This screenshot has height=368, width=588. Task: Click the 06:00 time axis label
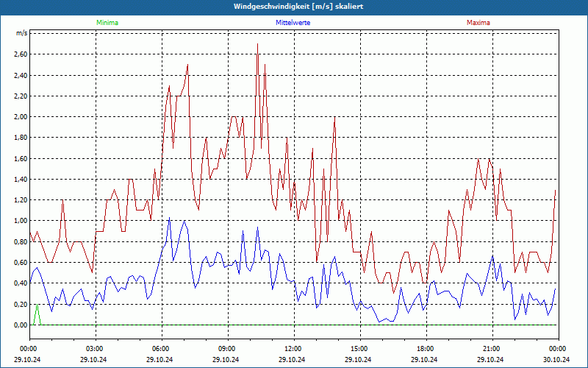pyautogui.click(x=162, y=349)
